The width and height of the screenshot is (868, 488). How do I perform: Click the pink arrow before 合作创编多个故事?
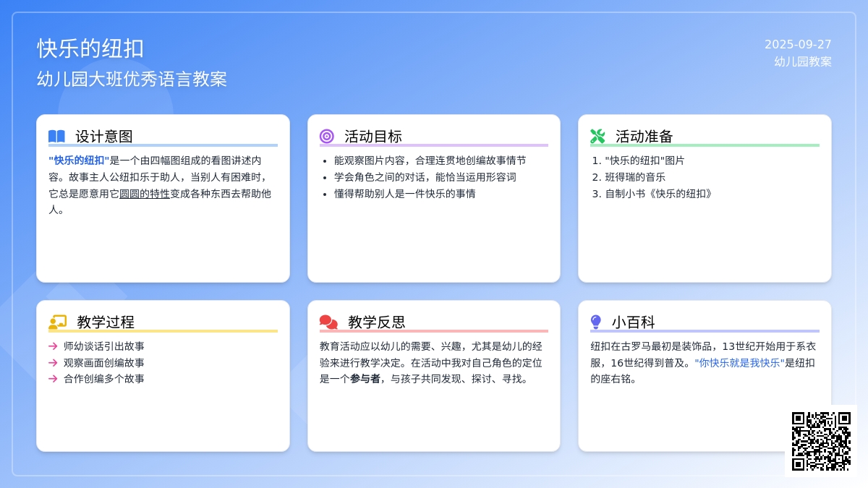pos(53,379)
